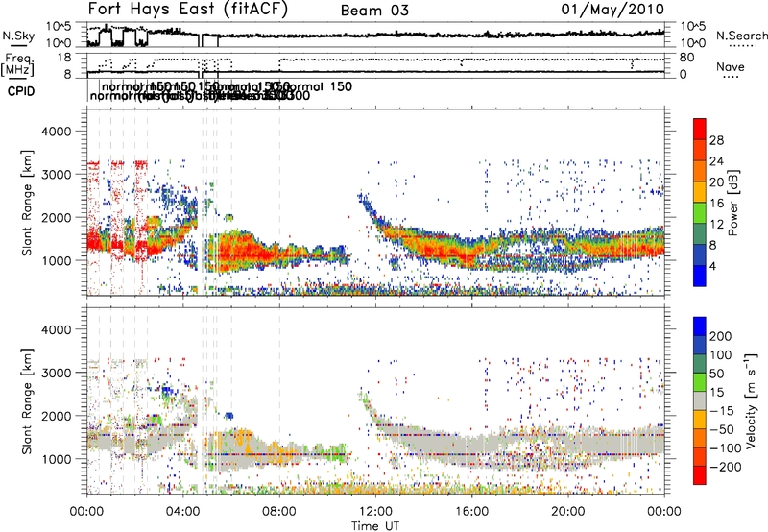Click the "Fort Hays East (fitACF)" plot title
768x532 pixels.
tap(188, 10)
